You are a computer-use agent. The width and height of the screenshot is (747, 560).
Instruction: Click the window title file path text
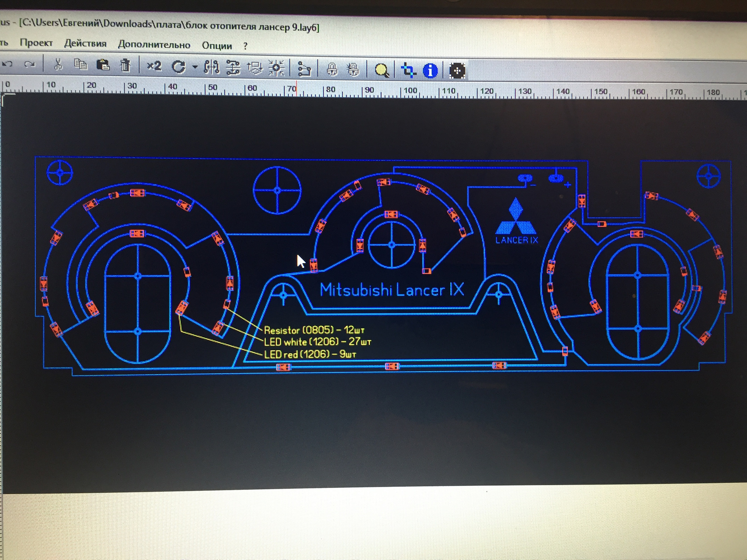(x=169, y=25)
